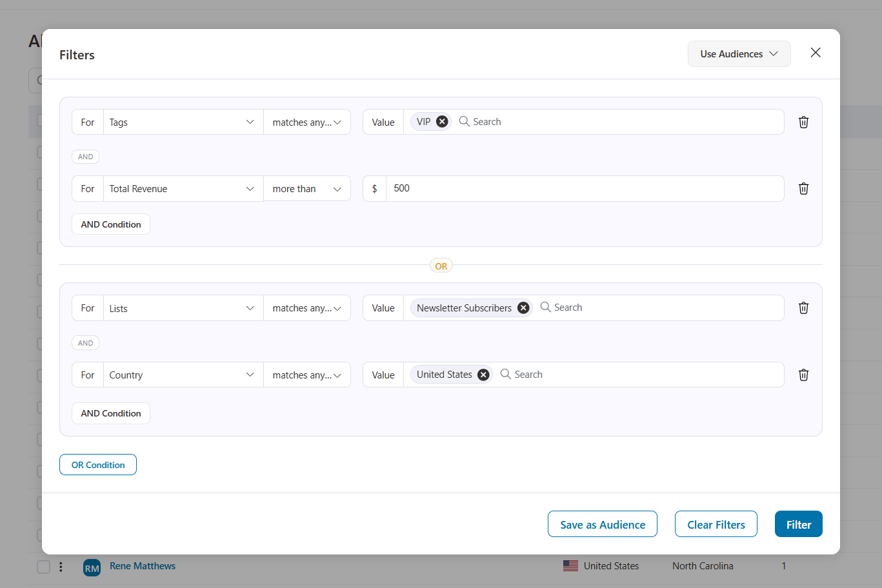Remove the Newsletter Subscribers chip
The height and width of the screenshot is (588, 882).
[523, 308]
